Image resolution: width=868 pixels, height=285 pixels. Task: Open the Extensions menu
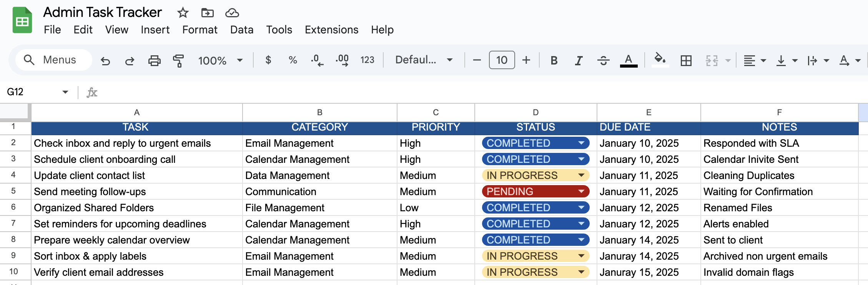tap(331, 30)
